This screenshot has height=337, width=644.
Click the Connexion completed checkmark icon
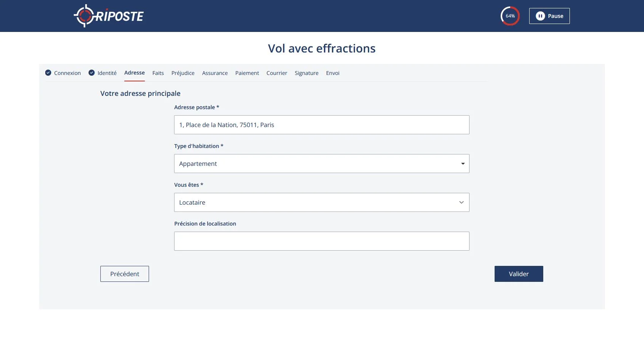click(x=48, y=73)
